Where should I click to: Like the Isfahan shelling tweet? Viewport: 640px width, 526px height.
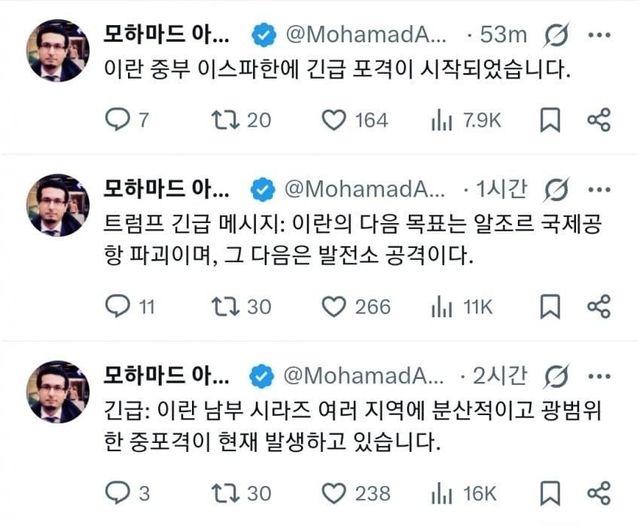coord(334,121)
